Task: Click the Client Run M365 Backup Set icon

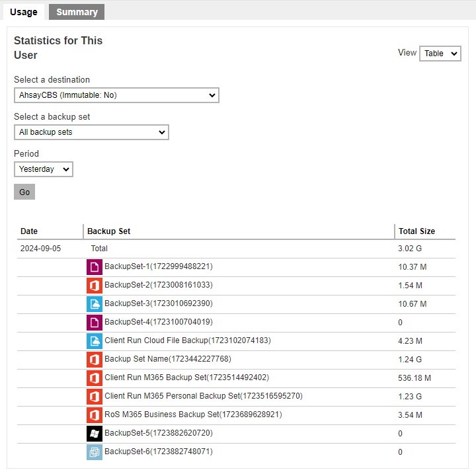Action: coord(95,378)
